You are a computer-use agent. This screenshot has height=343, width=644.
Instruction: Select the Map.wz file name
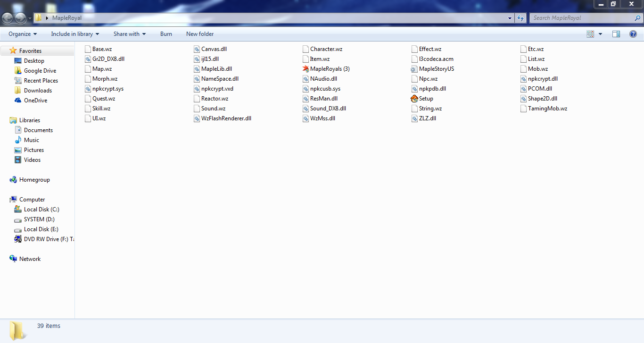[102, 69]
